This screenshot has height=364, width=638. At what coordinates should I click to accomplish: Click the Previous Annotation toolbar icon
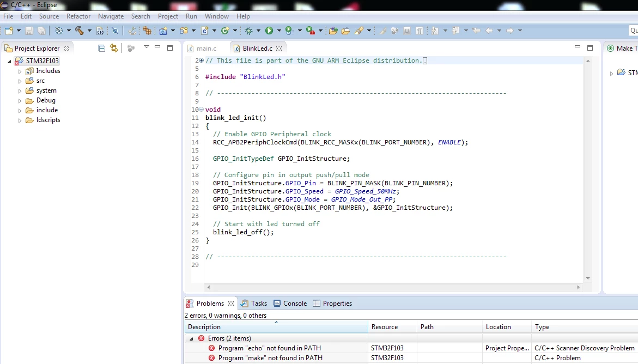[x=455, y=31]
